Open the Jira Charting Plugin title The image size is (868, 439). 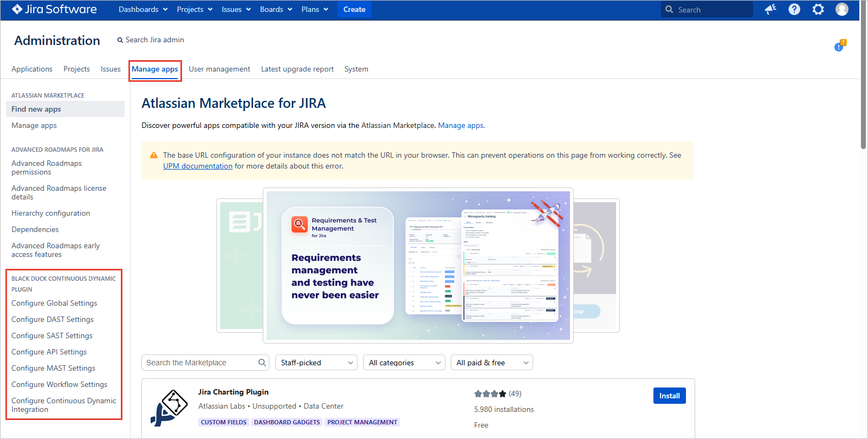233,392
